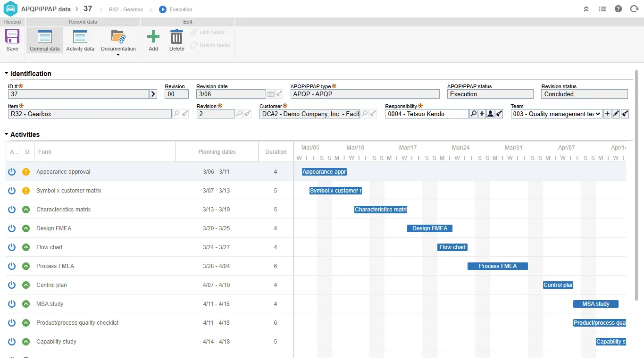
Task: Open Activity data section
Action: (80, 40)
